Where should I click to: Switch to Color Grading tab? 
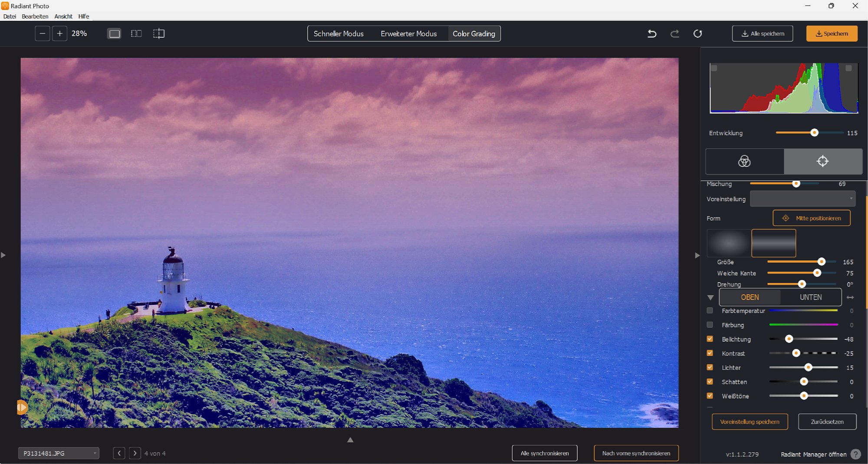click(474, 33)
